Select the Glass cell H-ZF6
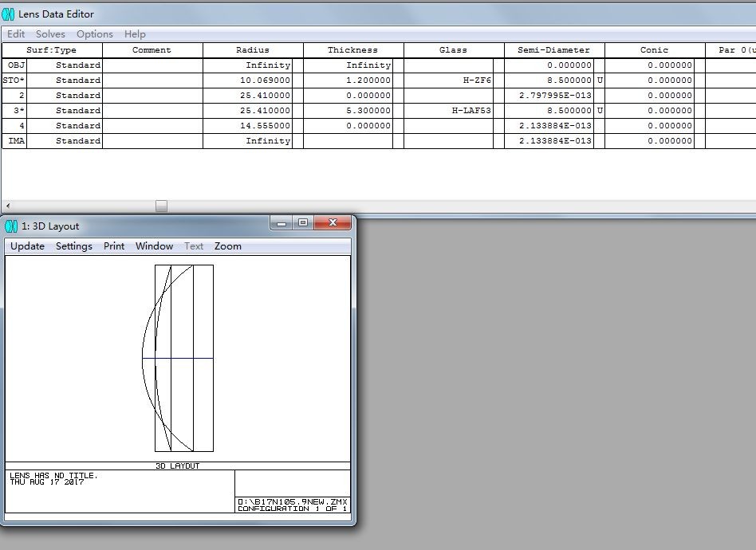Viewport: 756px width, 550px height. pos(448,81)
